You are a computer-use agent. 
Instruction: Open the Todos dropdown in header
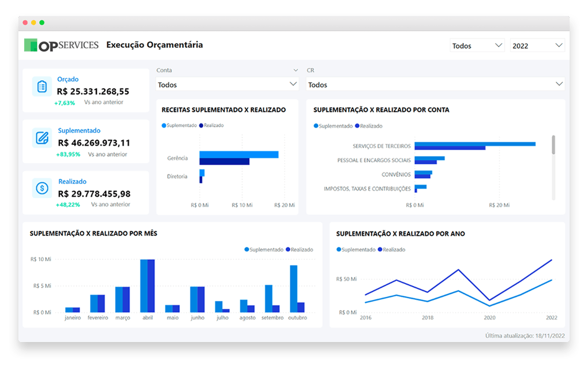(x=477, y=46)
